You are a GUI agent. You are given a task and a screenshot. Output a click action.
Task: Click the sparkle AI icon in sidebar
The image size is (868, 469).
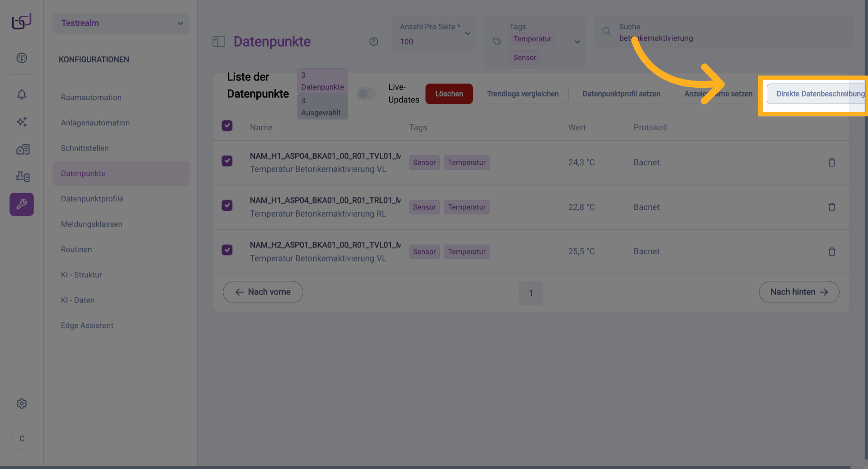pyautogui.click(x=22, y=122)
